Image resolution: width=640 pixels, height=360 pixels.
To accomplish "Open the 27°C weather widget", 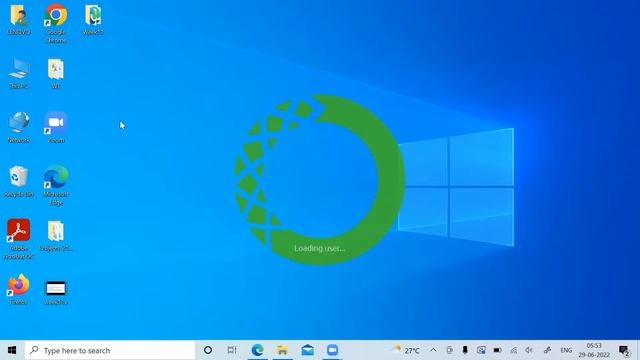I will click(405, 350).
